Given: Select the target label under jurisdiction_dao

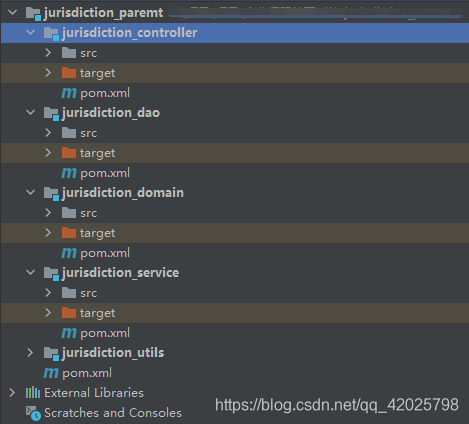Looking at the screenshot, I should click(97, 153).
